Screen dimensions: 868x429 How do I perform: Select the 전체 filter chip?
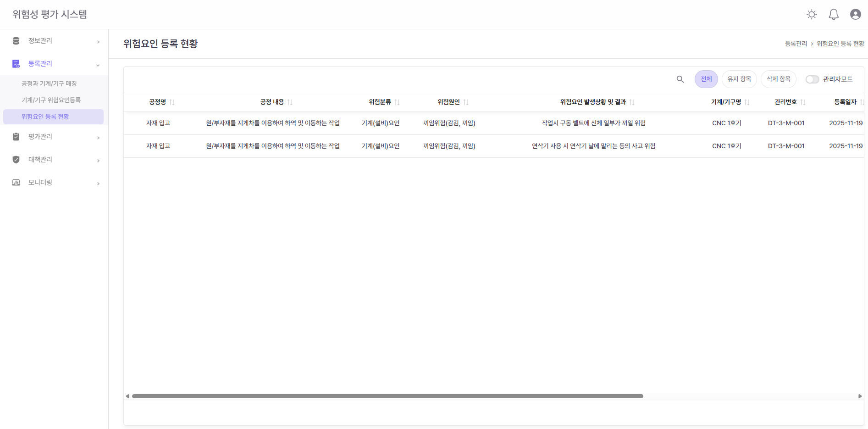coord(706,79)
